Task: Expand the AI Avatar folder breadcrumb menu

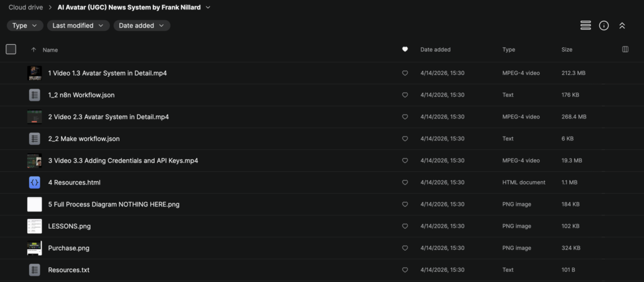Action: tap(208, 8)
